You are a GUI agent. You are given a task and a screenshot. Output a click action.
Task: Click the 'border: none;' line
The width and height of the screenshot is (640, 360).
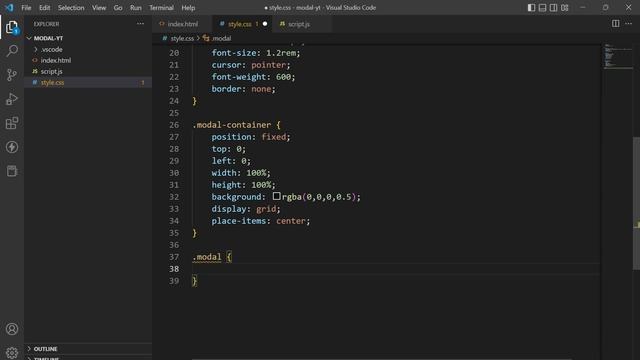coord(243,89)
